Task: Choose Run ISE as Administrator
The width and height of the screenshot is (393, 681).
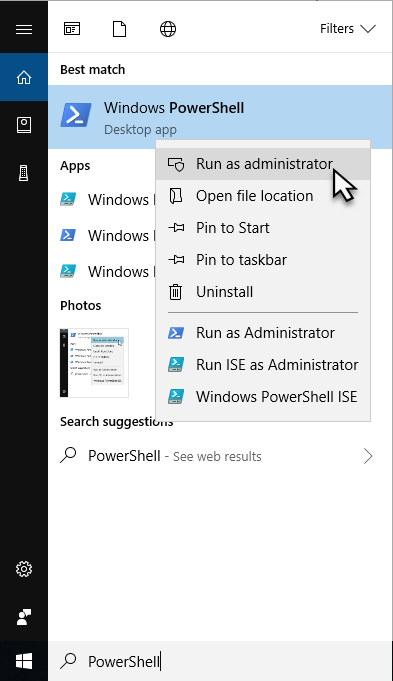Action: [263, 365]
